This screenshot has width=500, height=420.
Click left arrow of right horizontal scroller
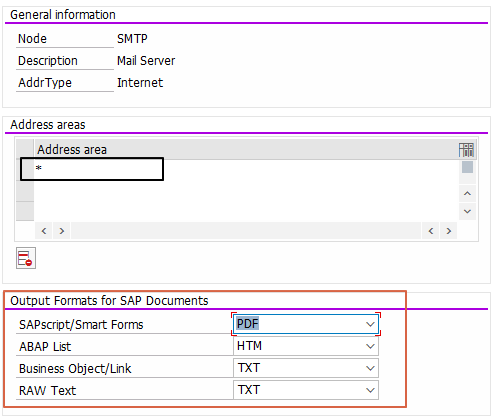pyautogui.click(x=431, y=231)
